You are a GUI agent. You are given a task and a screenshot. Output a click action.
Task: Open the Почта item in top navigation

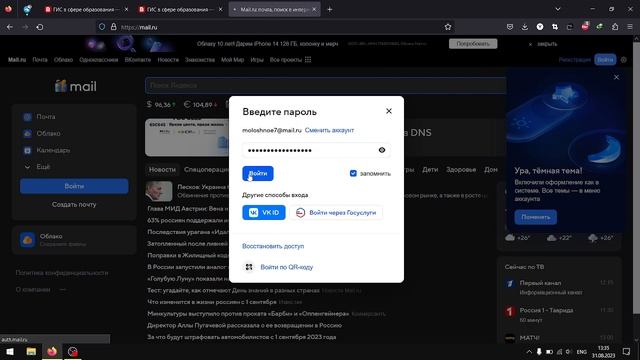[40, 60]
